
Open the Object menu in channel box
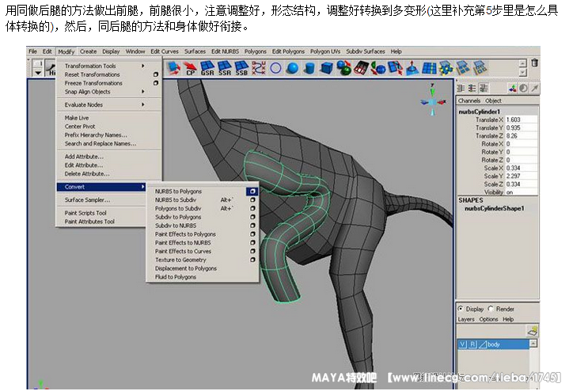(493, 101)
